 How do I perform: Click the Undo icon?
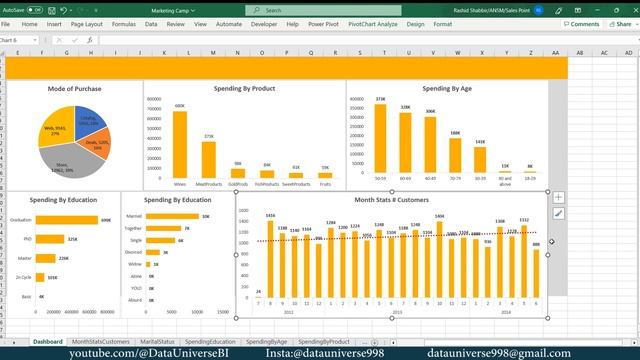[x=63, y=10]
